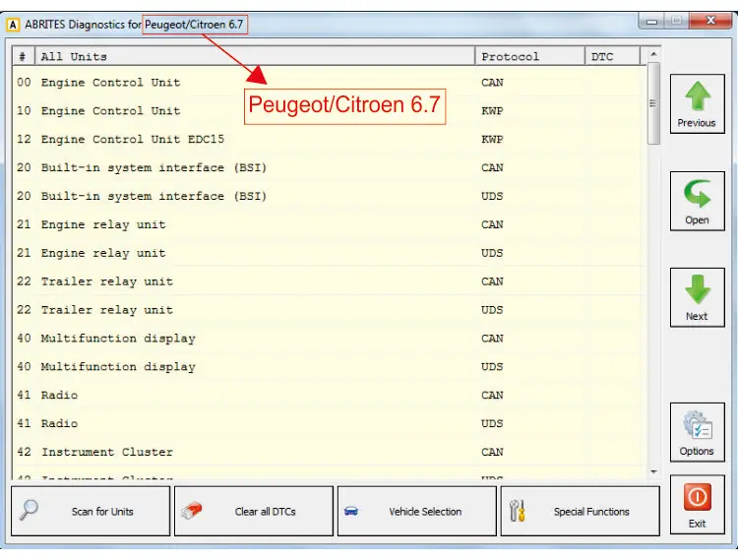Sort by the '#' column header

point(23,56)
